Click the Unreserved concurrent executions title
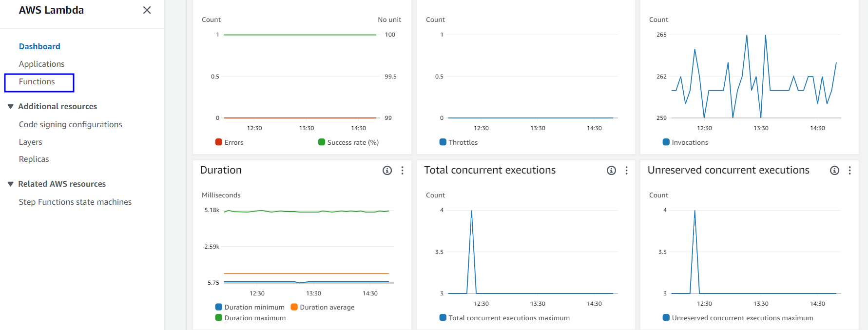This screenshot has height=330, width=868. [x=729, y=170]
